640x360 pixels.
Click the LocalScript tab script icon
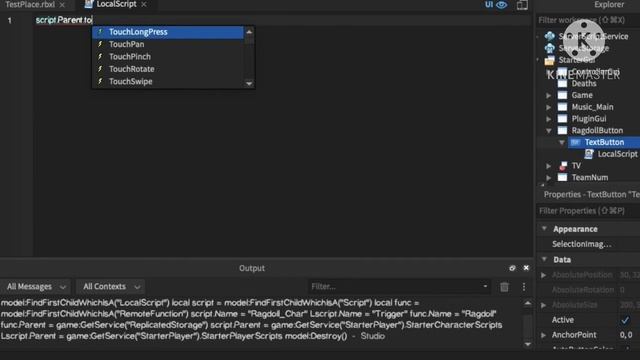(x=89, y=4)
